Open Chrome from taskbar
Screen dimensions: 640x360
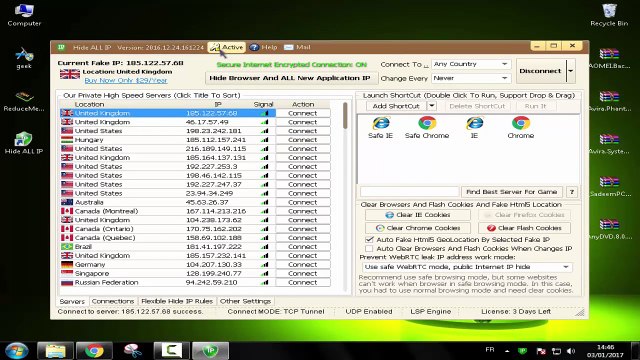[x=94, y=351]
